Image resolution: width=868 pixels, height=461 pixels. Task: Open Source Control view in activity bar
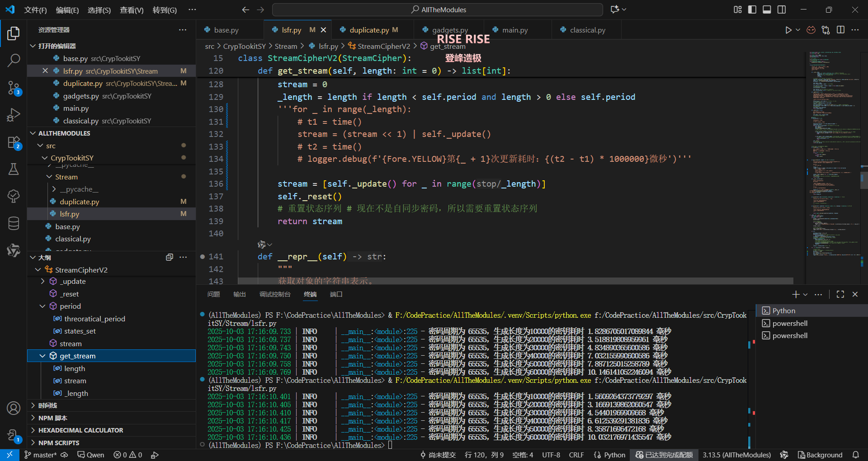14,88
